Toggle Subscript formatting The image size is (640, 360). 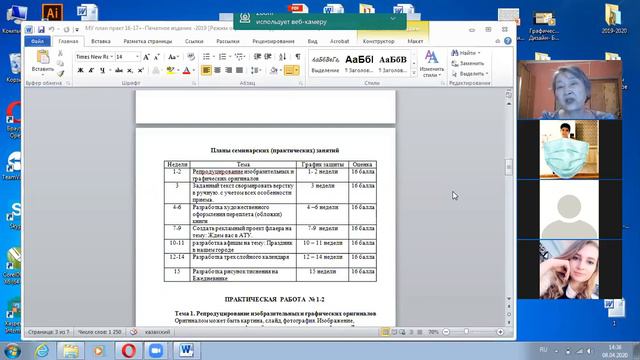130,70
